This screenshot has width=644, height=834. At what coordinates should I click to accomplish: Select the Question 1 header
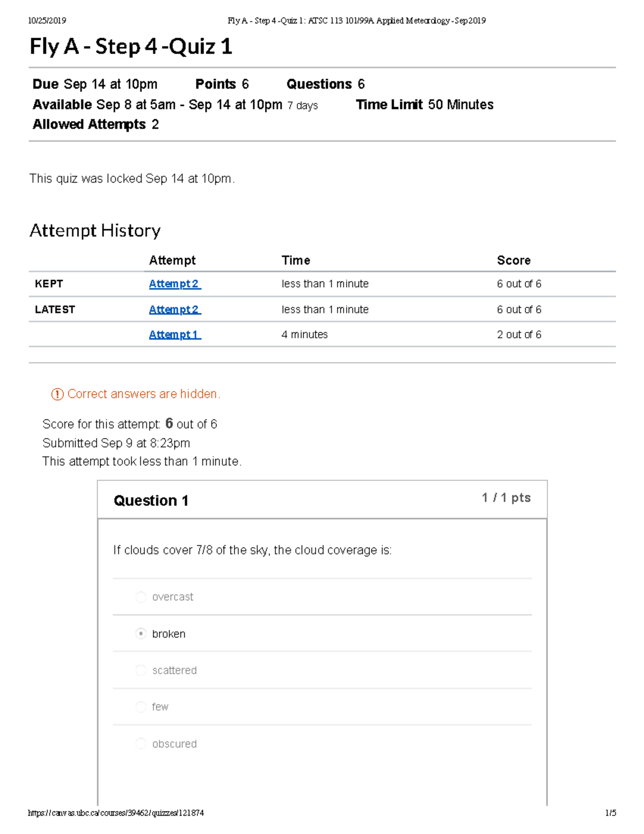pos(152,500)
